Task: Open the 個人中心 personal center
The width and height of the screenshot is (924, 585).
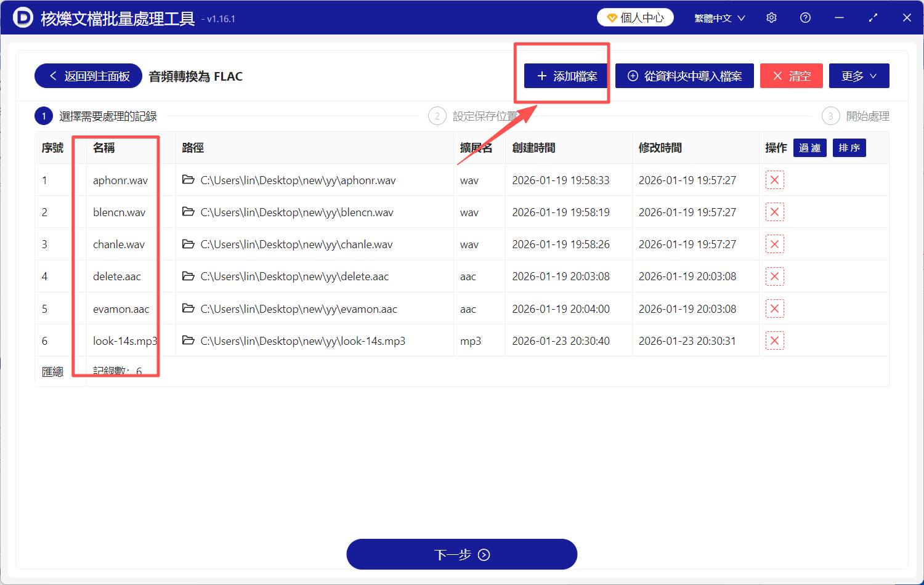Action: point(635,18)
